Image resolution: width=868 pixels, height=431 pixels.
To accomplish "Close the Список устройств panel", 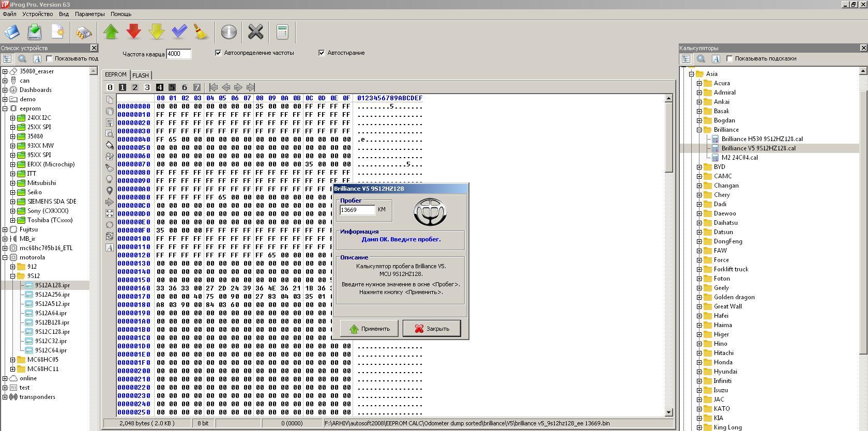I will (x=94, y=48).
